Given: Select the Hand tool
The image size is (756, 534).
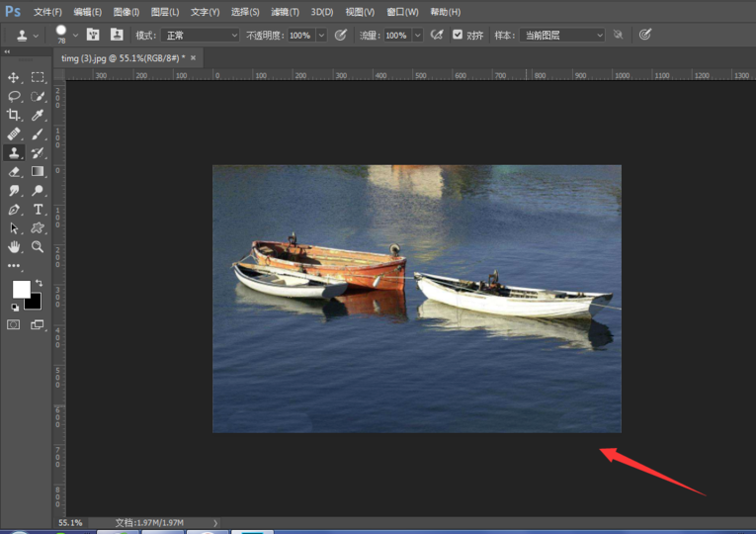Looking at the screenshot, I should [x=14, y=247].
